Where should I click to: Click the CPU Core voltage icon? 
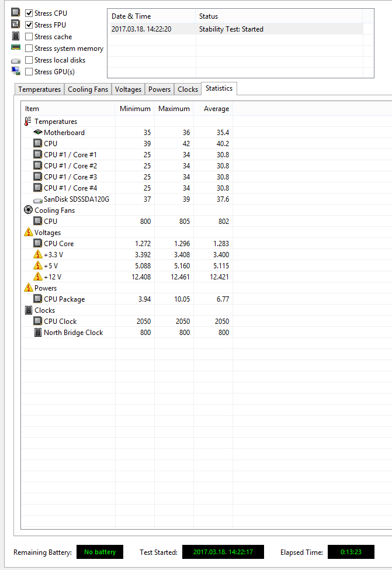(x=38, y=243)
